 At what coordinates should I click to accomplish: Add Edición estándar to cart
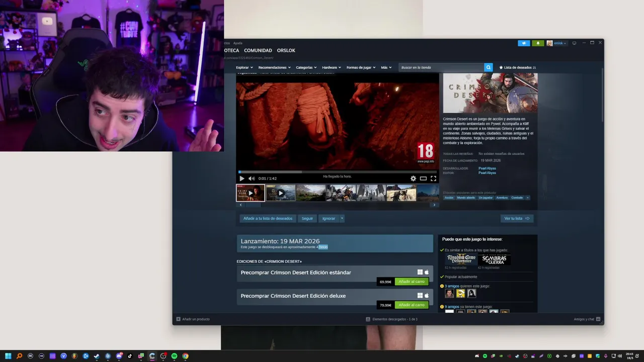(x=412, y=282)
